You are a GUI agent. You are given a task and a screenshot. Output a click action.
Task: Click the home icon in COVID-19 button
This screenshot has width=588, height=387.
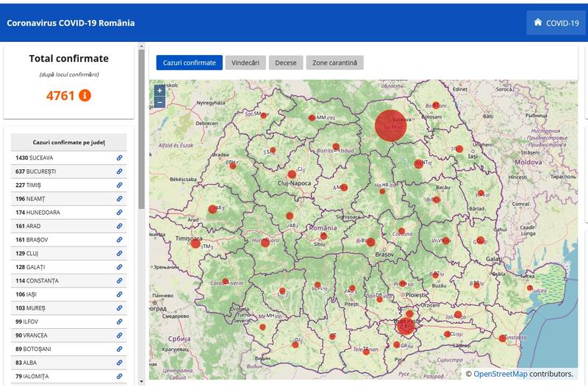(538, 23)
